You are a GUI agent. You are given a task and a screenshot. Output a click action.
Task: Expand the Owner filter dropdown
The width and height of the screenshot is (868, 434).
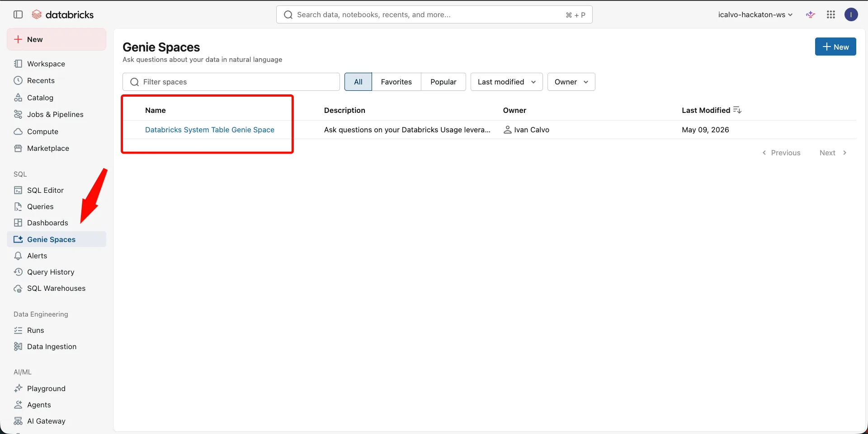point(571,82)
